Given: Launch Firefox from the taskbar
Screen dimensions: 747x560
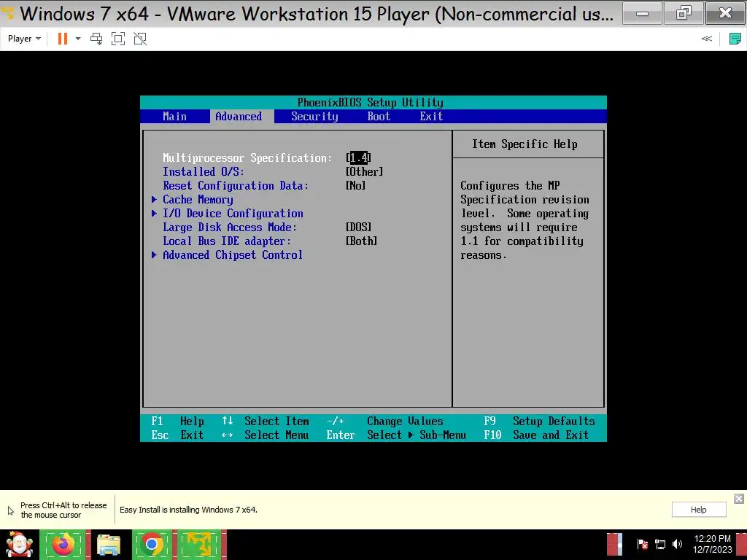Looking at the screenshot, I should pos(64,545).
